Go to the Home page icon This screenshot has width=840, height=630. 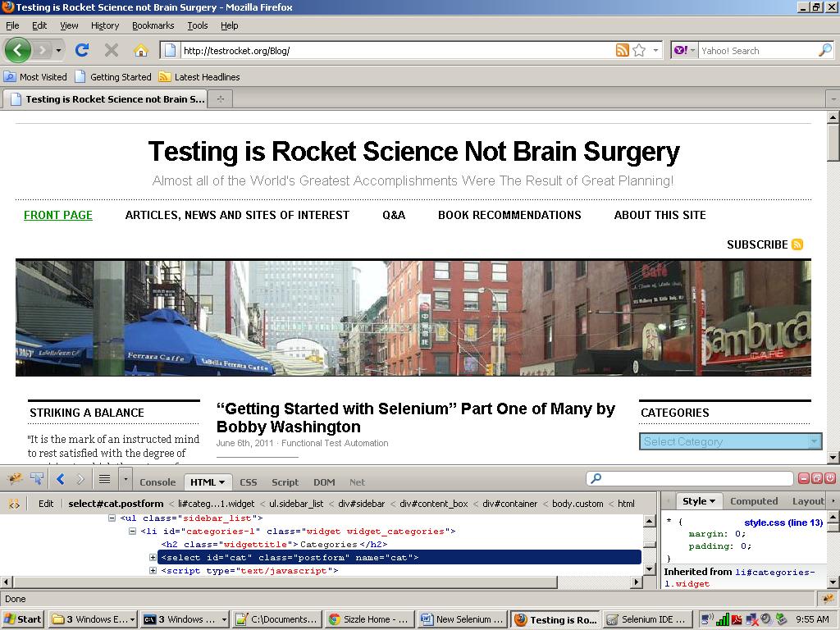pyautogui.click(x=141, y=50)
